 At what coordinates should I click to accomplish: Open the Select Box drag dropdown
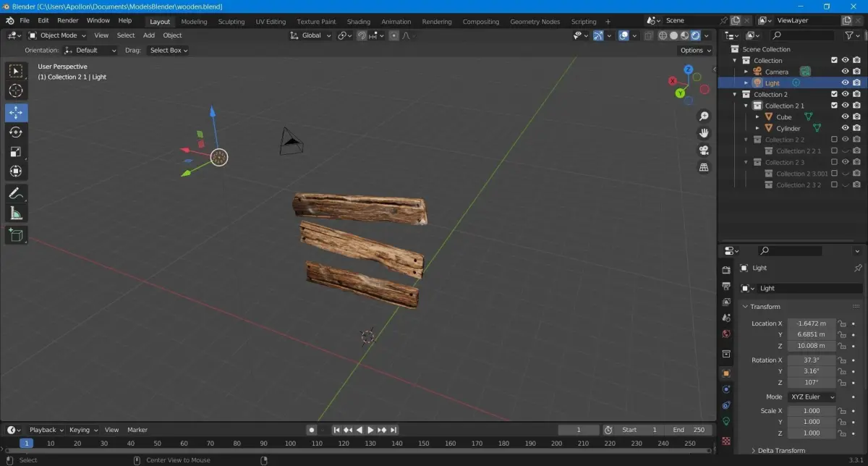coord(169,50)
